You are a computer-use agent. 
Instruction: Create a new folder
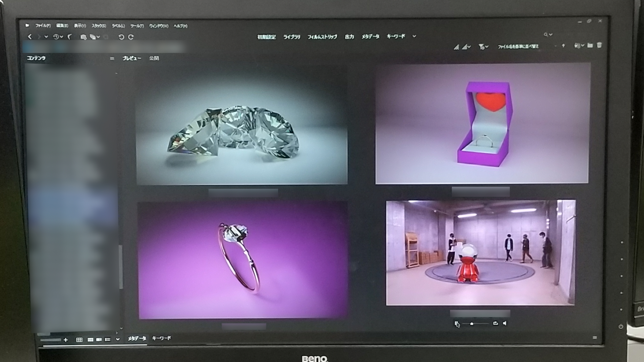[590, 45]
